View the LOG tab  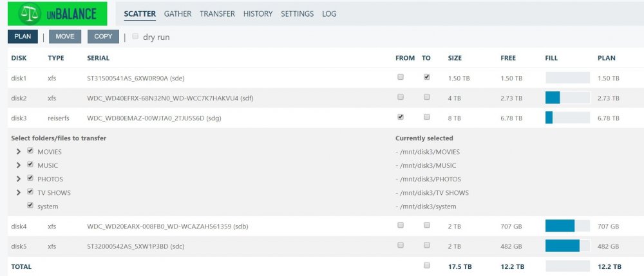click(329, 14)
